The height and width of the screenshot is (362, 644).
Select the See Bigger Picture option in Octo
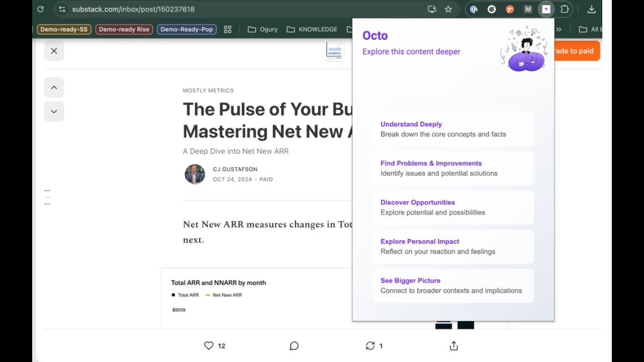453,286
